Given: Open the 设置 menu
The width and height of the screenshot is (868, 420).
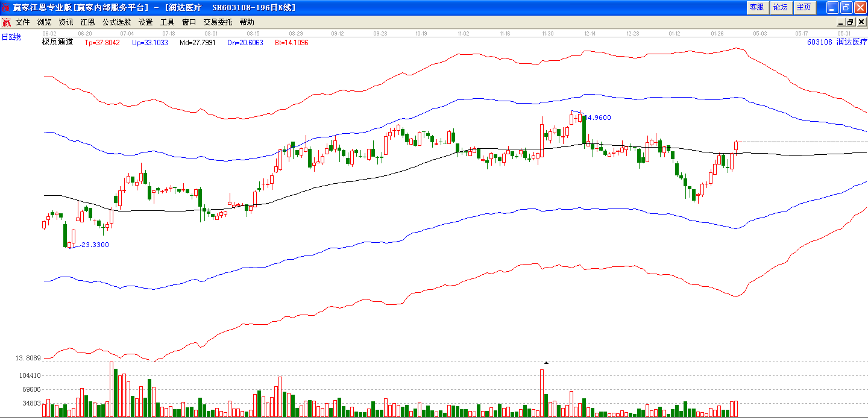Looking at the screenshot, I should [146, 22].
